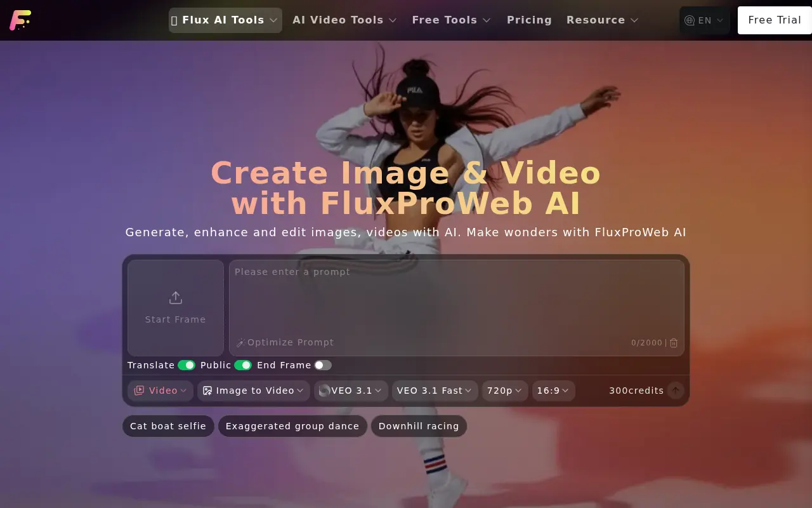This screenshot has height=508, width=812.
Task: Expand the Resource menu
Action: [x=603, y=20]
